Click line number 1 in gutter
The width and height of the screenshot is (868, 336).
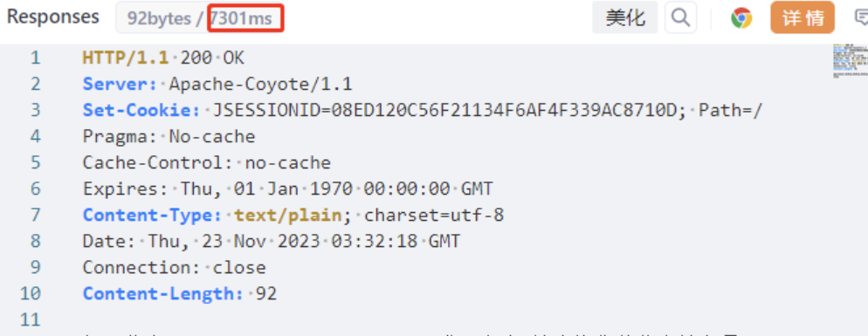(36, 58)
